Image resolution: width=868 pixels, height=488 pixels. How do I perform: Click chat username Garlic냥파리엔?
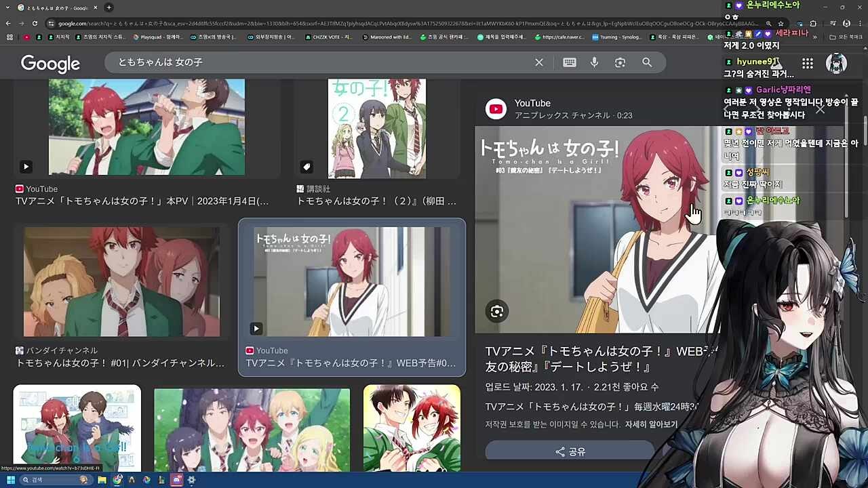coord(783,89)
